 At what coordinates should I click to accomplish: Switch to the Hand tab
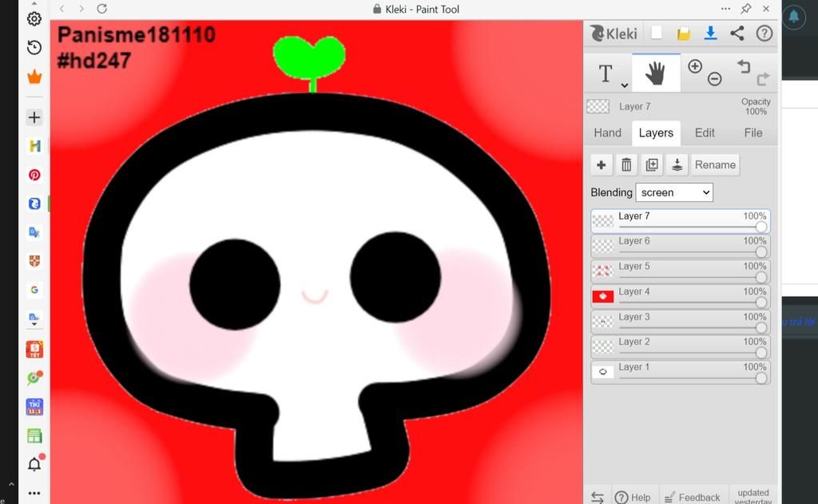tap(607, 133)
